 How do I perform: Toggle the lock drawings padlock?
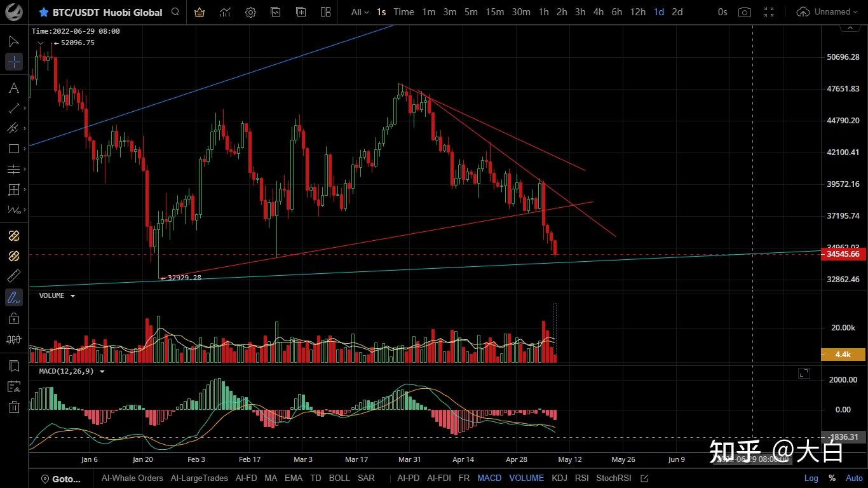coord(13,318)
